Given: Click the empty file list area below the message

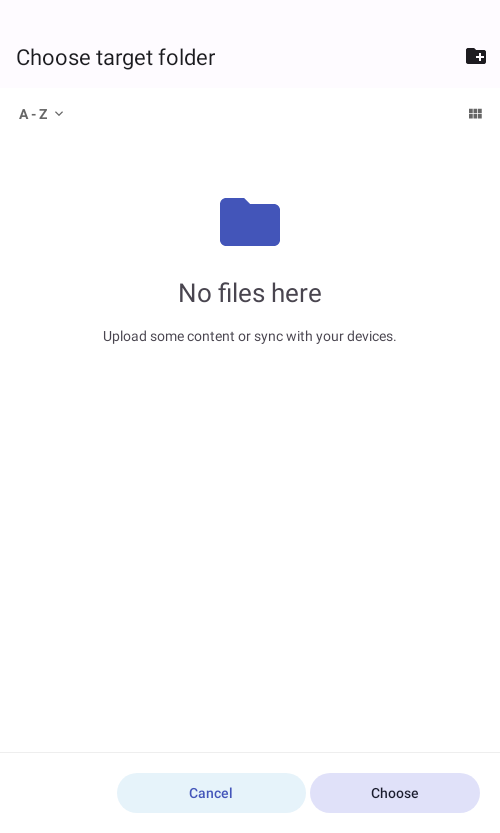Looking at the screenshot, I should pyautogui.click(x=250, y=547).
